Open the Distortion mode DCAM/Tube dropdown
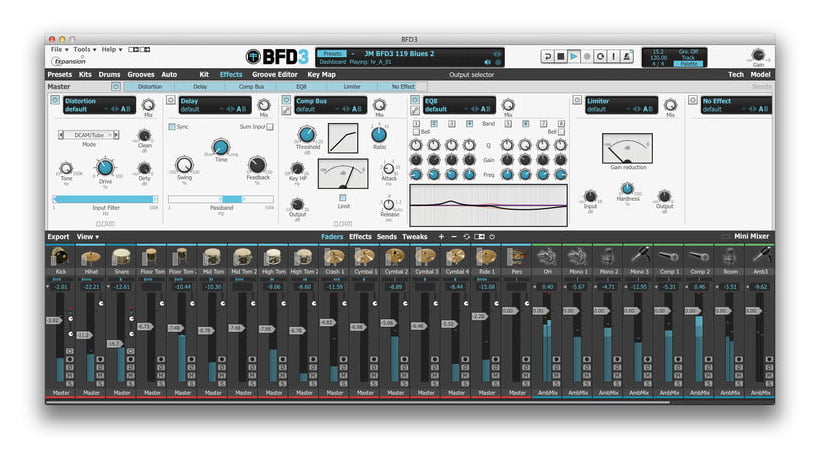This screenshot has width=820, height=461. tap(88, 135)
